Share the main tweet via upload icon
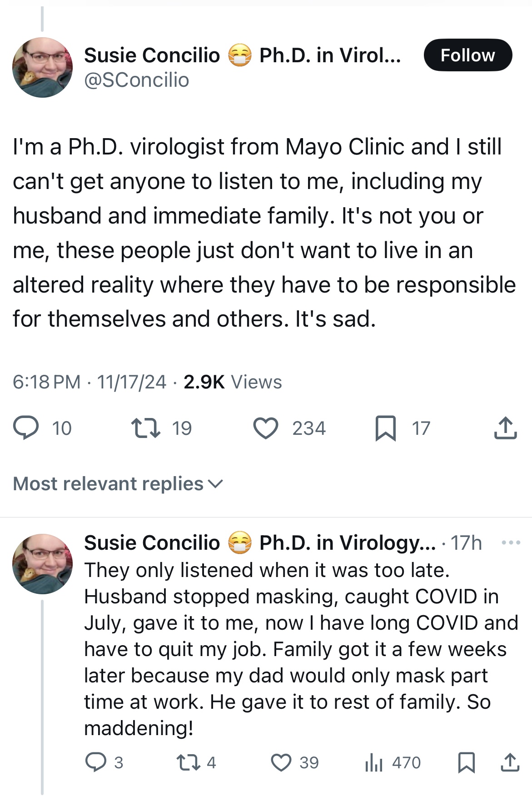Screen dimensions: 532x796 [x=505, y=428]
